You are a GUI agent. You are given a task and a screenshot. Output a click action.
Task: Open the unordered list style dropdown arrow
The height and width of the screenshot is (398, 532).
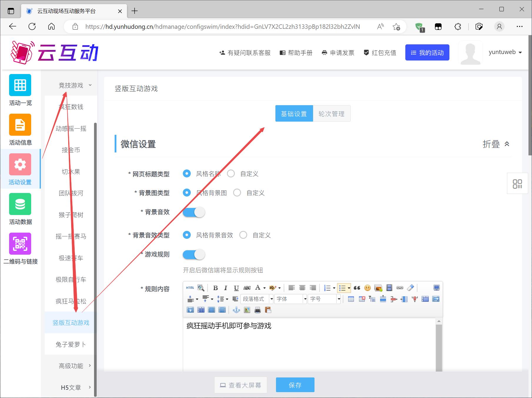[x=349, y=288]
